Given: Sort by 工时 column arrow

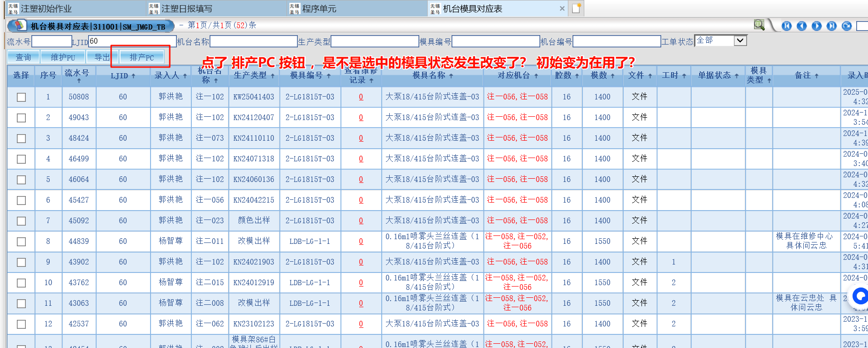Looking at the screenshot, I should pos(684,76).
